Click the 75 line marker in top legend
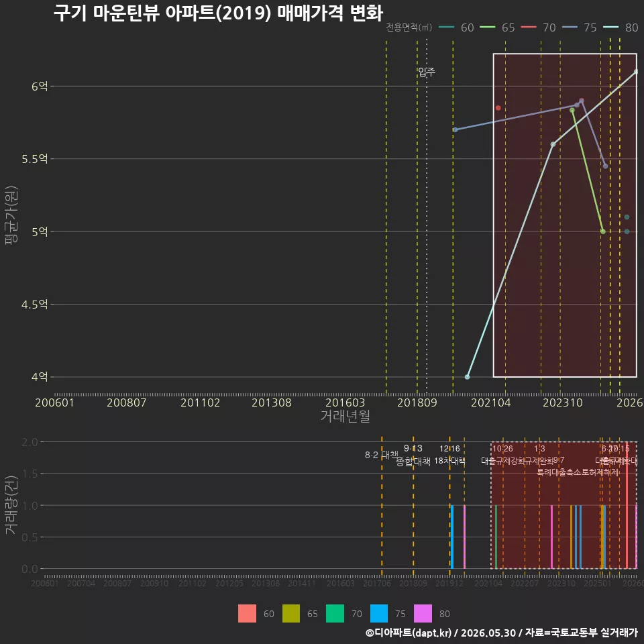The image size is (644, 644). click(570, 28)
